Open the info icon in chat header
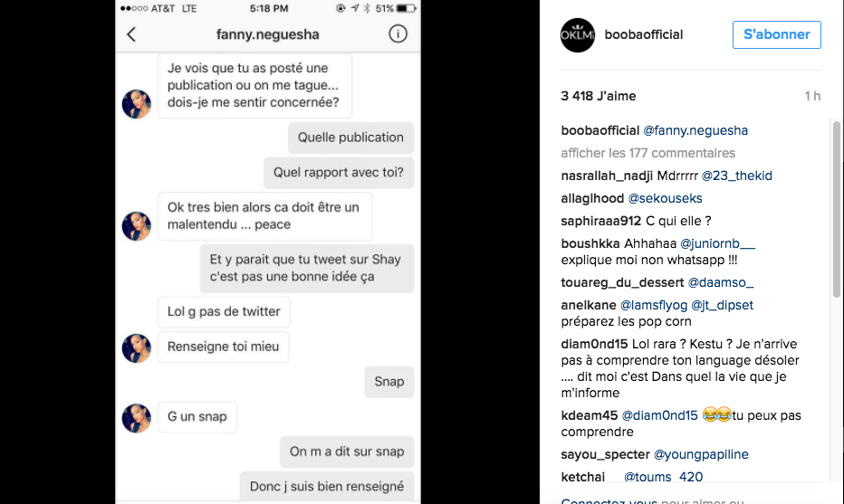The width and height of the screenshot is (844, 504). [x=398, y=34]
